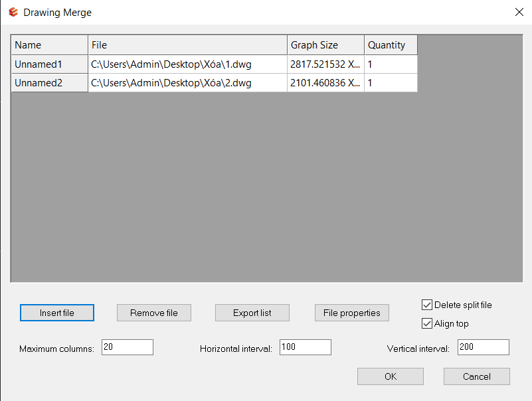Click the Horizontal interval input box
Screen dimensions: 532x401
coord(305,347)
